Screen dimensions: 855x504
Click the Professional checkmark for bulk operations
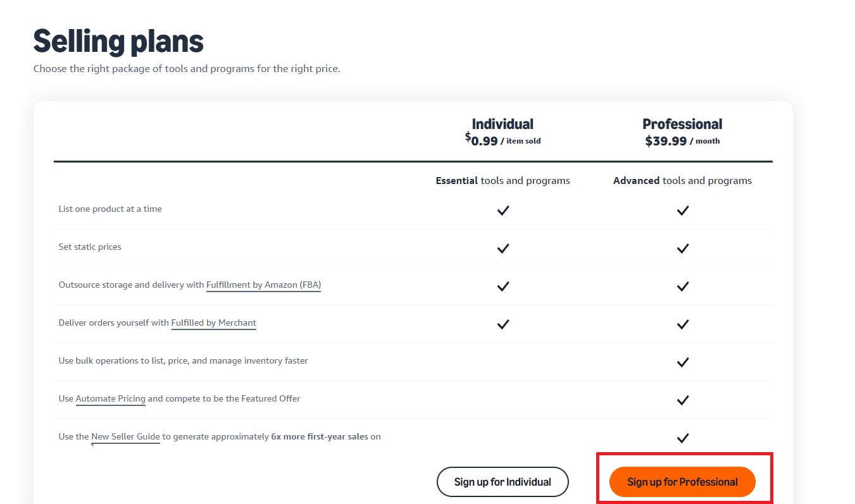tap(682, 362)
